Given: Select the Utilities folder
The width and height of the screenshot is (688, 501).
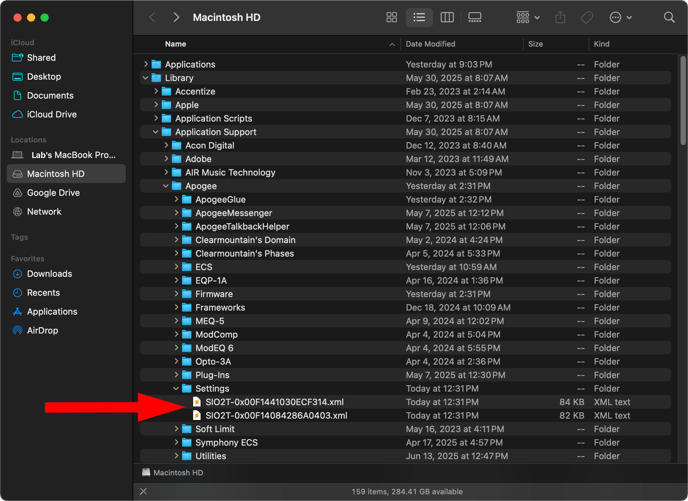Looking at the screenshot, I should [405, 456].
